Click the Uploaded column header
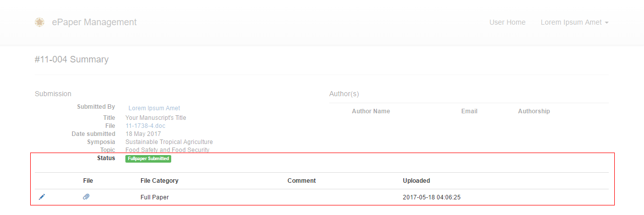Image resolution: width=644 pixels, height=215 pixels. [416, 181]
